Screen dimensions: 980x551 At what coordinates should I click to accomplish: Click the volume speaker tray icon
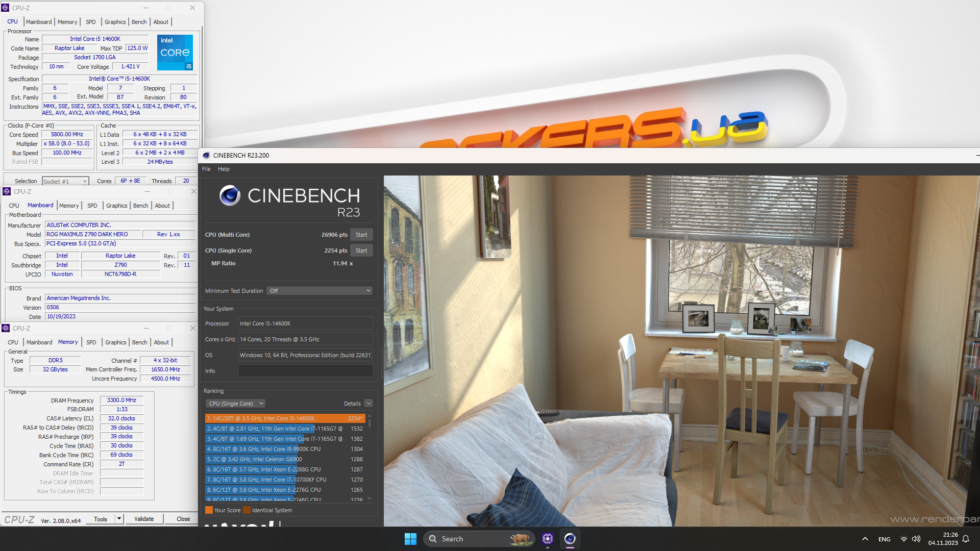pos(916,539)
